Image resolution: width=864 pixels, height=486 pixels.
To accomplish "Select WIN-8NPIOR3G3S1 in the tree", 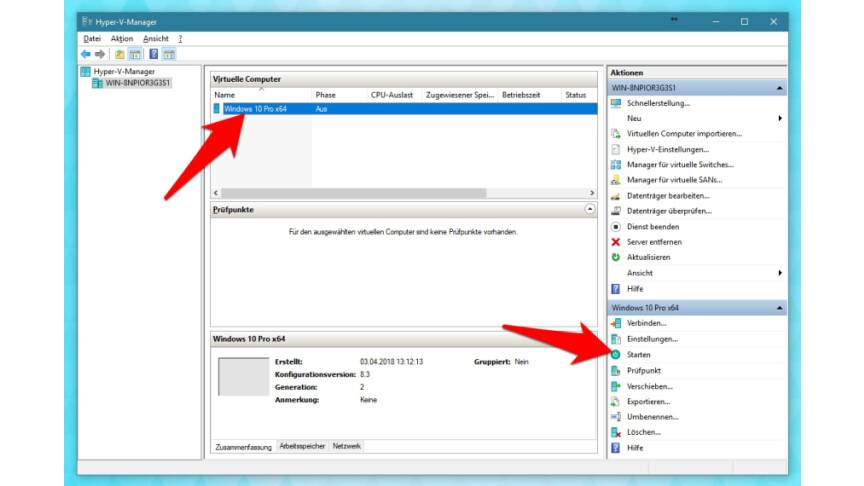I will 138,83.
